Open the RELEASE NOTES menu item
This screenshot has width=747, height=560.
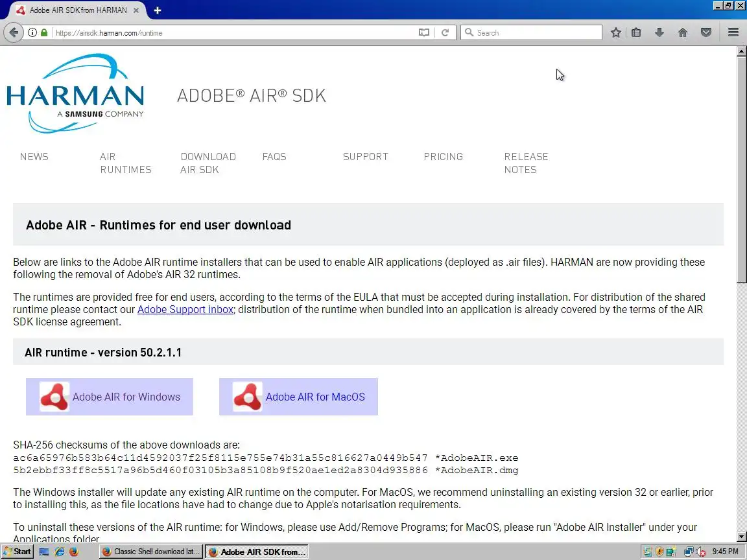coord(527,163)
